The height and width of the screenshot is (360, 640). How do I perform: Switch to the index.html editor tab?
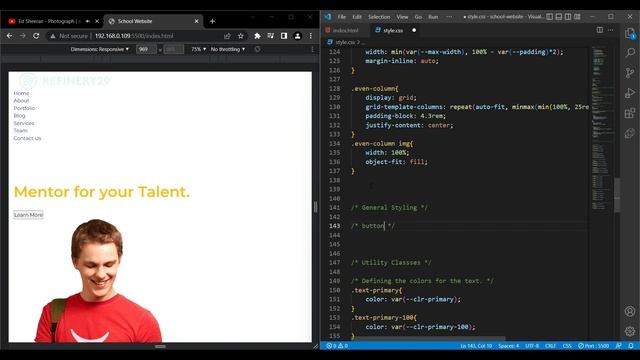[345, 30]
